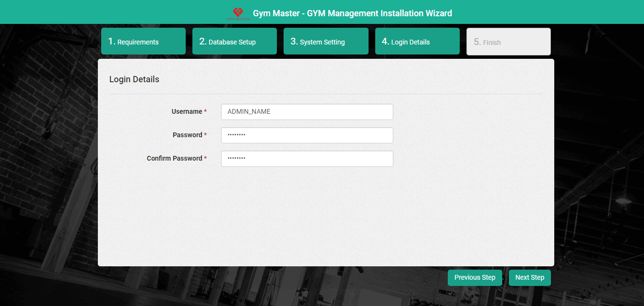Click the GYM Management Installation Wizard title
The height and width of the screenshot is (306, 644).
(x=352, y=13)
